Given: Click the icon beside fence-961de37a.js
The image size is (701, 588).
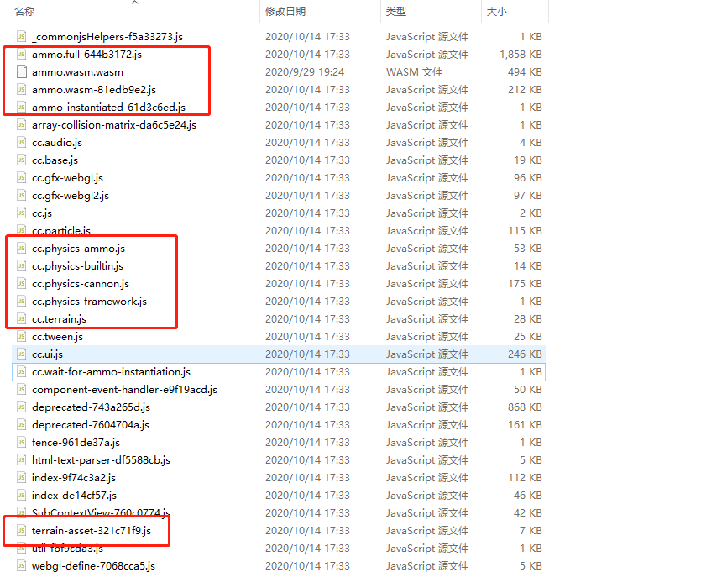Looking at the screenshot, I should pyautogui.click(x=22, y=443).
